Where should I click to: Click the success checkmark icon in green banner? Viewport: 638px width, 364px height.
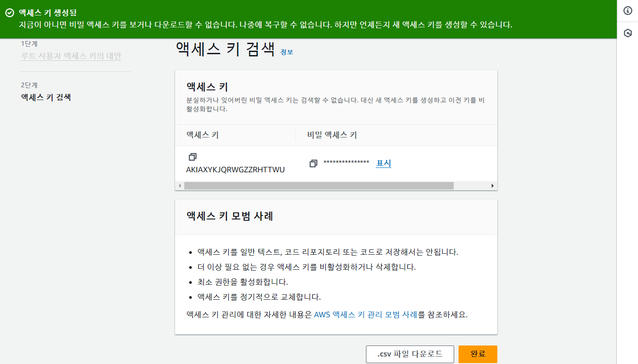point(9,13)
